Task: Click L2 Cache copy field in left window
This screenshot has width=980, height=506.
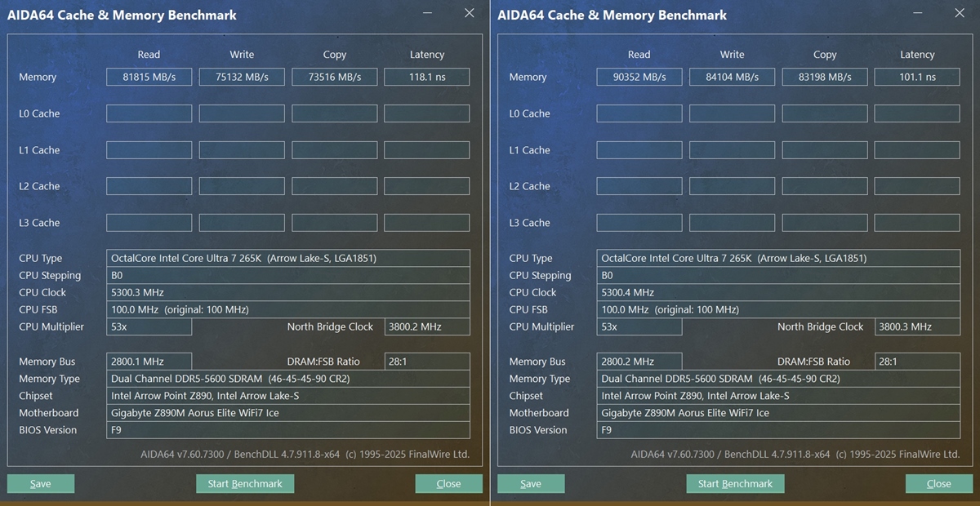Action: coord(335,186)
